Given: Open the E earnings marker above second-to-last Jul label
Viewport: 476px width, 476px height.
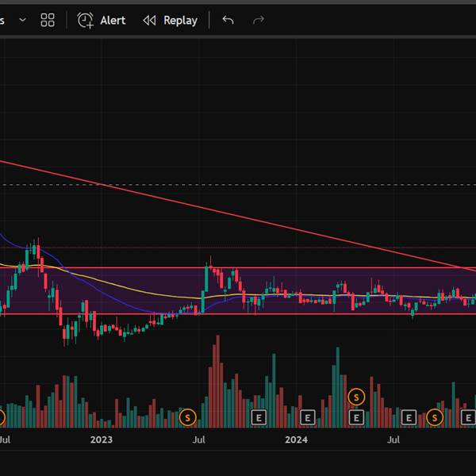Looking at the screenshot, I should point(409,418).
